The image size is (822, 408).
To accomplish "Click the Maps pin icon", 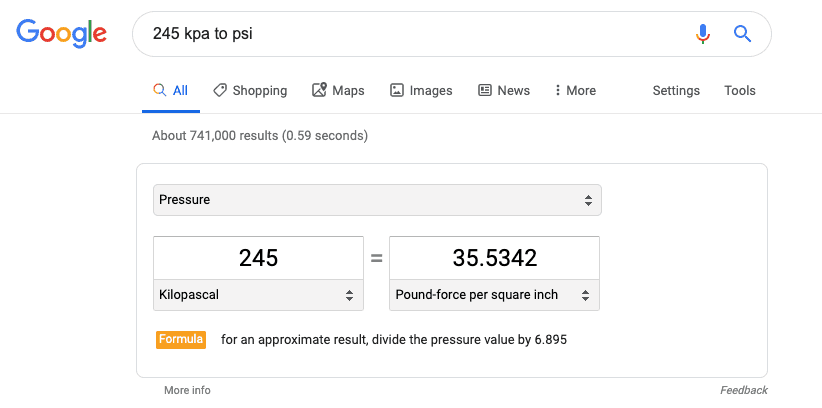I will click(319, 90).
